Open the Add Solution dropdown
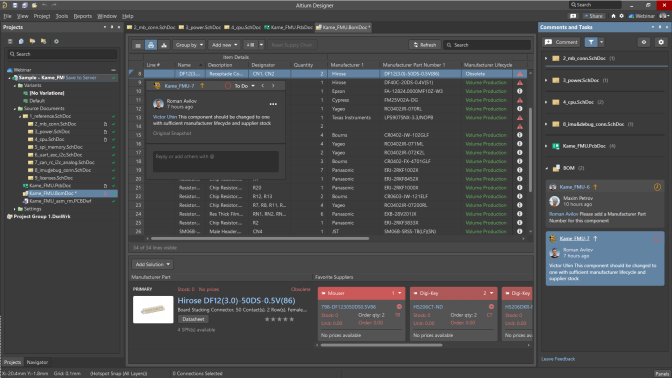This screenshot has width=672, height=378. [153, 264]
